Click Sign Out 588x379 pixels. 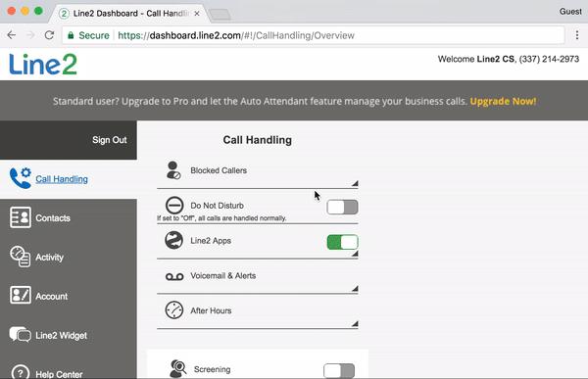tap(110, 140)
